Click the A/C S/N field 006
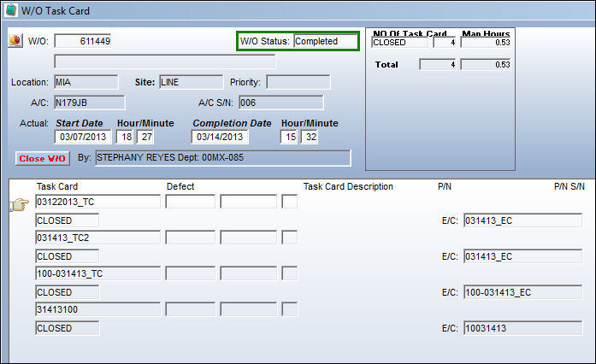Screen dimensions: 596x364 (x=281, y=103)
